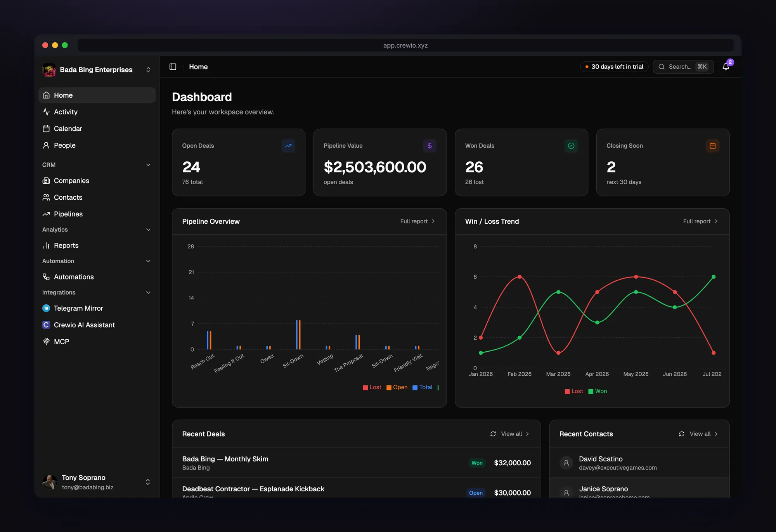776x532 pixels.
Task: Click the Companies building icon
Action: tap(46, 181)
